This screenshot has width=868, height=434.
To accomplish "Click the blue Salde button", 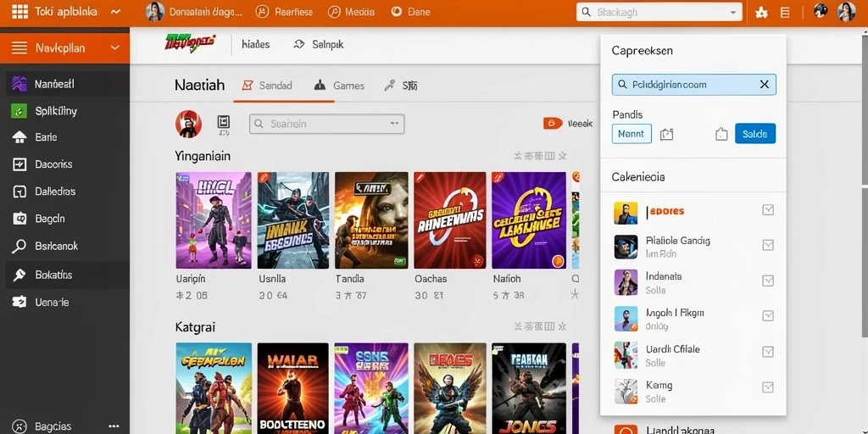I will (755, 134).
